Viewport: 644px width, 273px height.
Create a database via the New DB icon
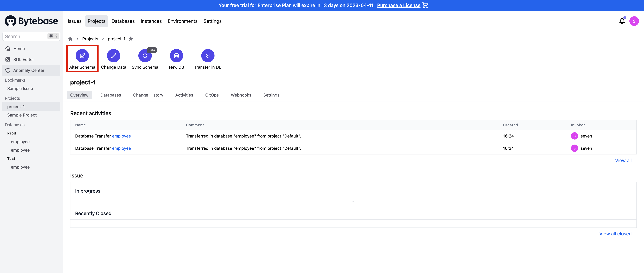pyautogui.click(x=176, y=56)
